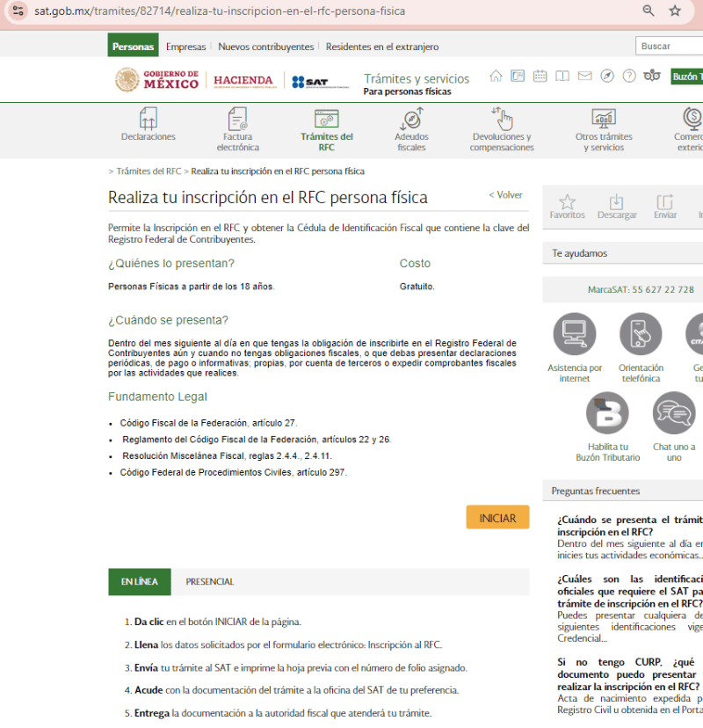703x728 pixels.
Task: Bookmark page with browser star icon
Action: pyautogui.click(x=675, y=11)
